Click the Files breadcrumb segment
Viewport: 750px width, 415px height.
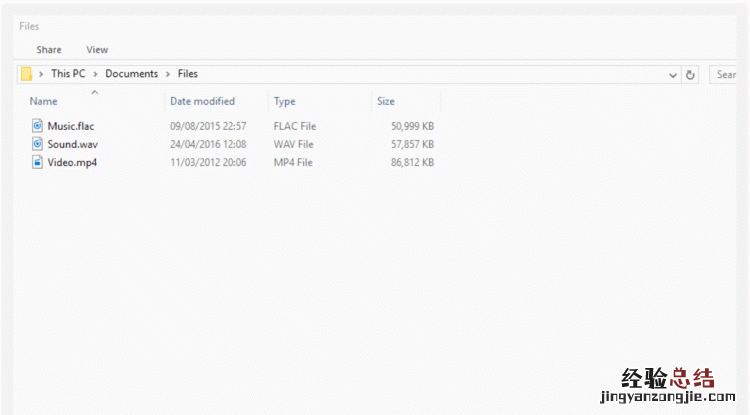tap(188, 74)
